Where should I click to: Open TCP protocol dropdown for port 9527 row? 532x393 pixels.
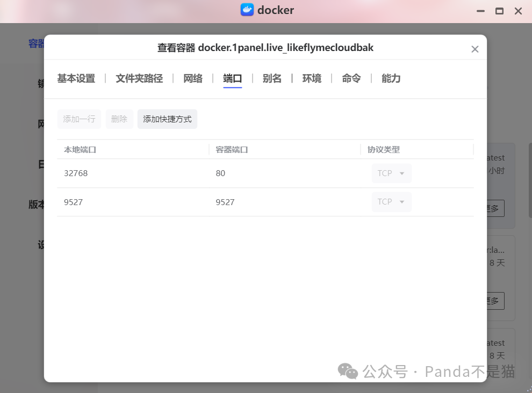coord(392,202)
